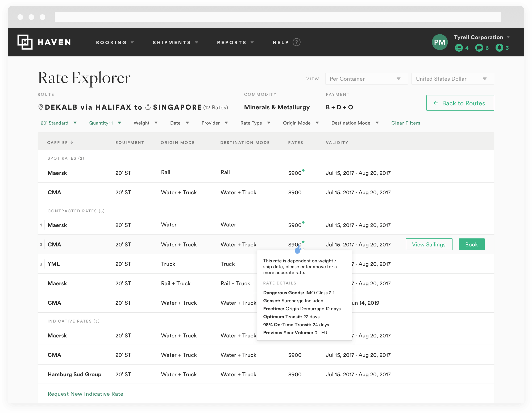
Task: Click the Rates column header
Action: coord(296,143)
